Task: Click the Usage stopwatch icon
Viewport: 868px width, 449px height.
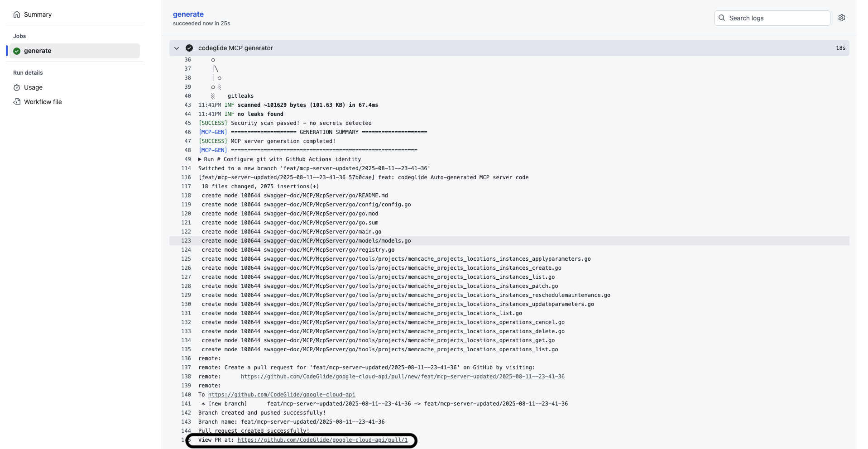Action: (17, 87)
